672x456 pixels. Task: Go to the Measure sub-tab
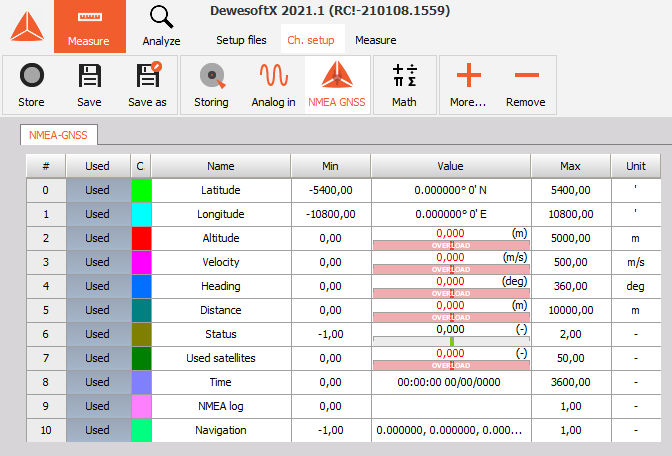point(376,40)
